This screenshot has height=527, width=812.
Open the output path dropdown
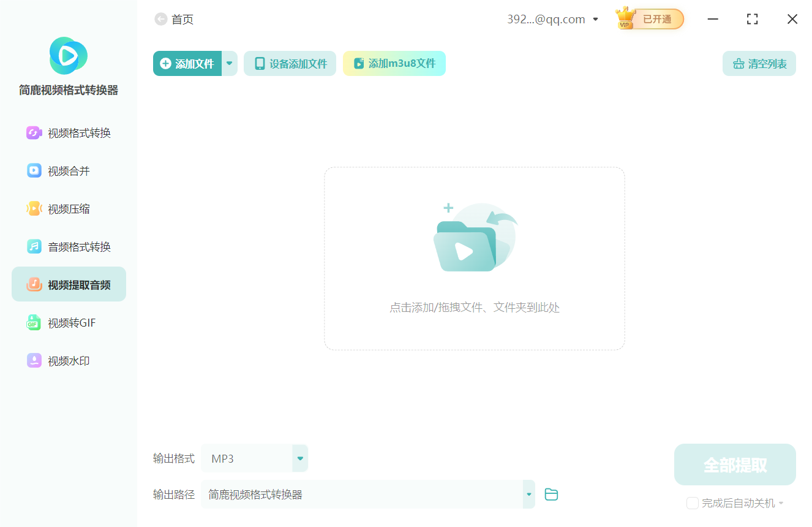click(528, 494)
